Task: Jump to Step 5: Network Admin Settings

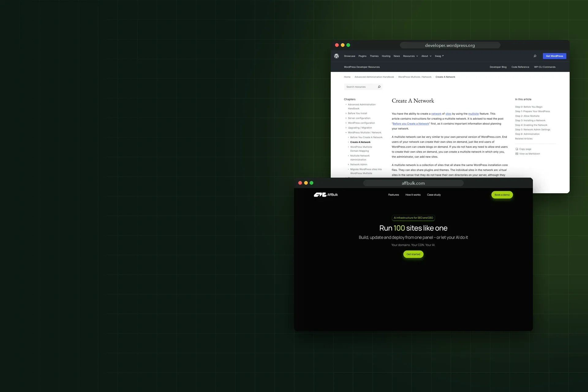Action: tap(533, 130)
